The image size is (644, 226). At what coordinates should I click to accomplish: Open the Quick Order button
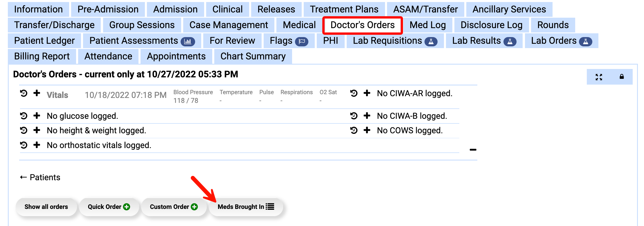click(x=109, y=207)
